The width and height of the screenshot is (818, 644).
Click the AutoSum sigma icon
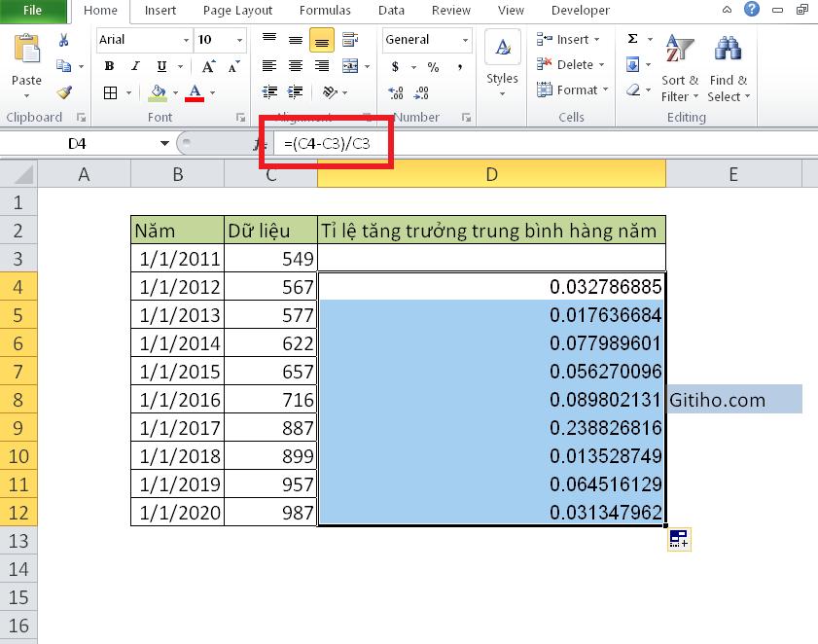coord(633,39)
